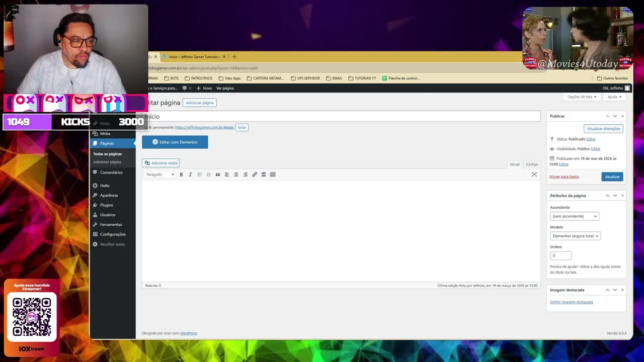Viewport: 644px width, 362px height.
Task: Toggle bold formatting in the editor toolbar
Action: (181, 174)
